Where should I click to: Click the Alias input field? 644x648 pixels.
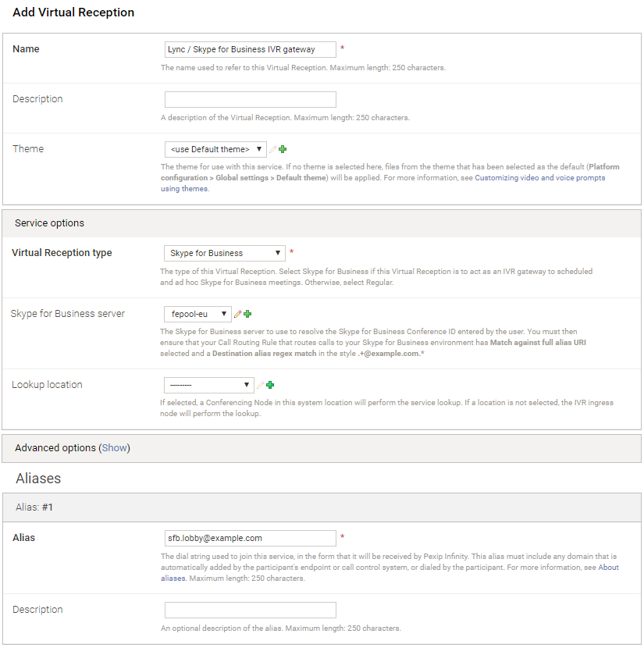click(x=250, y=538)
